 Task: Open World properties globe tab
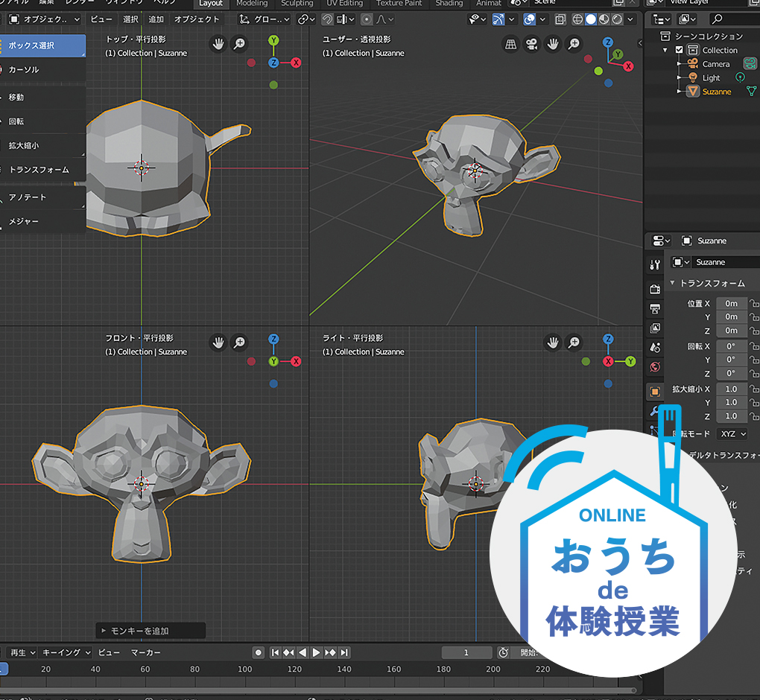pyautogui.click(x=655, y=366)
